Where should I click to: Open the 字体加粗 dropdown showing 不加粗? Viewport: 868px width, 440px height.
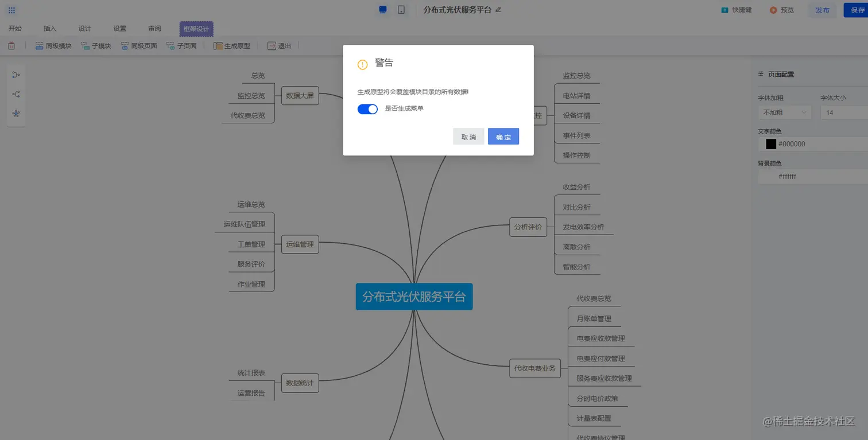(x=784, y=112)
